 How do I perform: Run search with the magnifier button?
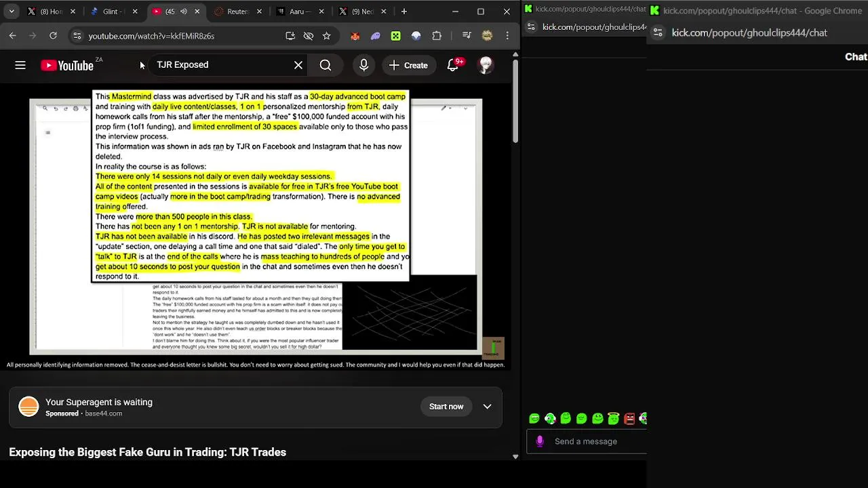click(x=325, y=65)
